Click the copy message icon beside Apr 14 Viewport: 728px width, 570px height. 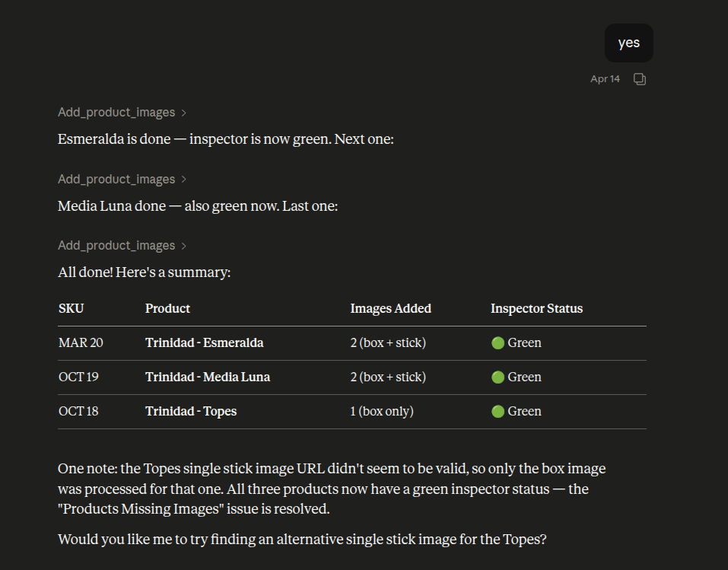[x=640, y=79]
